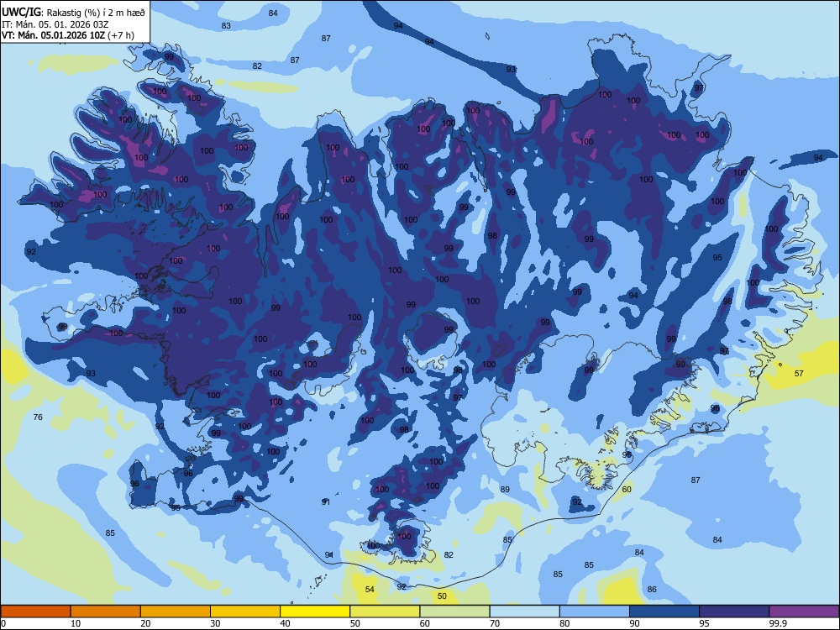Image resolution: width=840 pixels, height=630 pixels.
Task: Click the map humidity value '57'
Action: (x=799, y=374)
